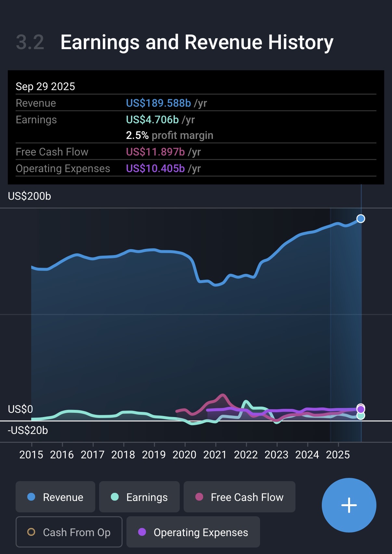Click the 2020 label on the x-axis
The width and height of the screenshot is (392, 554).
184,454
